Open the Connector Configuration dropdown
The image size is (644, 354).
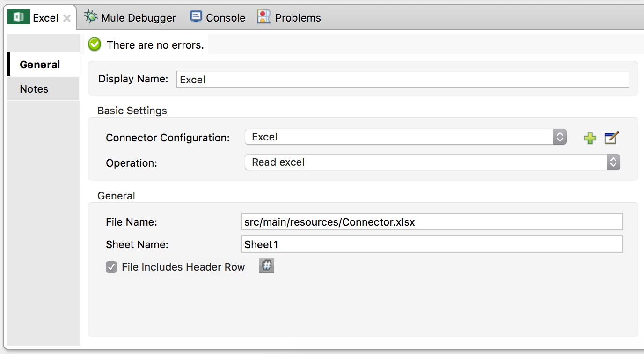coord(406,137)
